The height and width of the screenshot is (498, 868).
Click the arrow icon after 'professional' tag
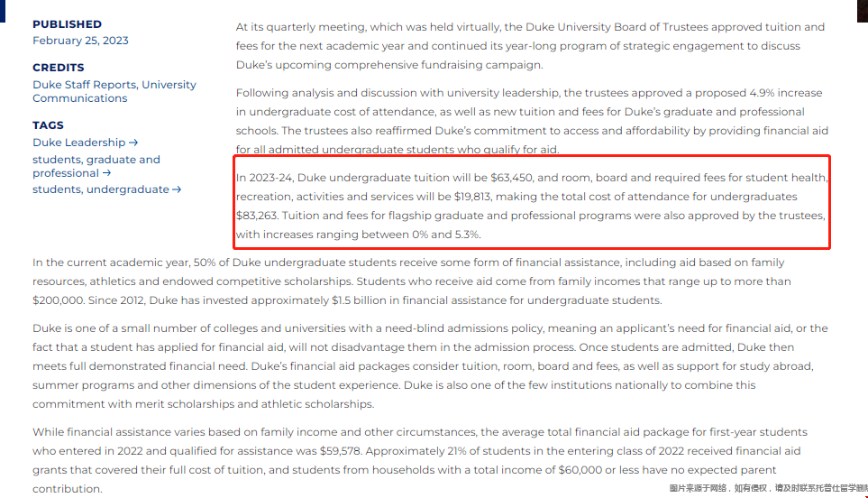click(x=107, y=173)
